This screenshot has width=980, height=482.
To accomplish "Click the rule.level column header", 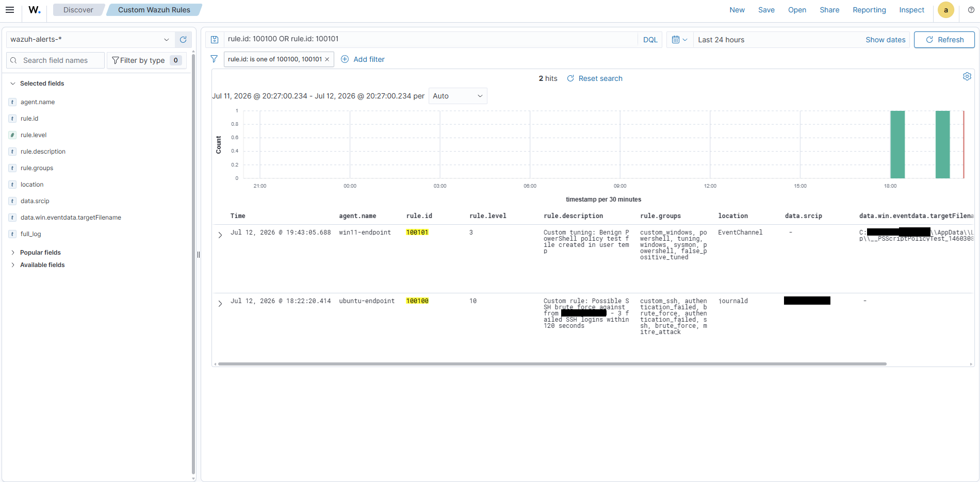I will point(488,216).
